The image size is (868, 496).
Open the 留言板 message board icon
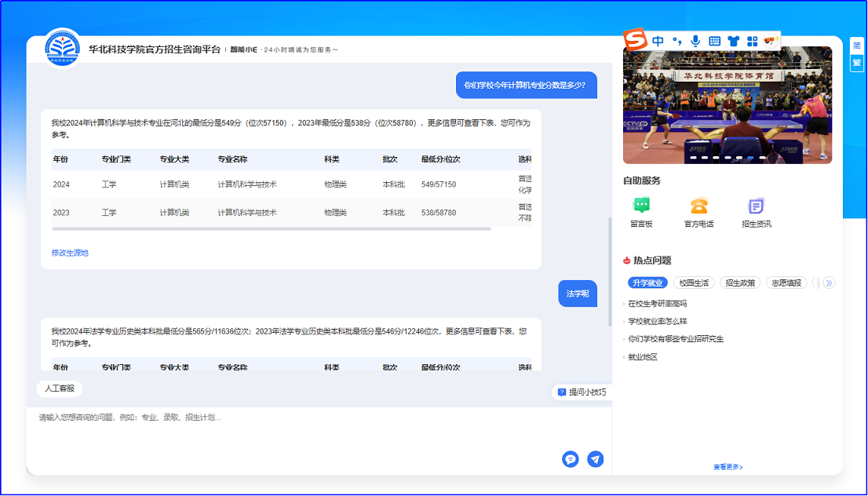(641, 206)
